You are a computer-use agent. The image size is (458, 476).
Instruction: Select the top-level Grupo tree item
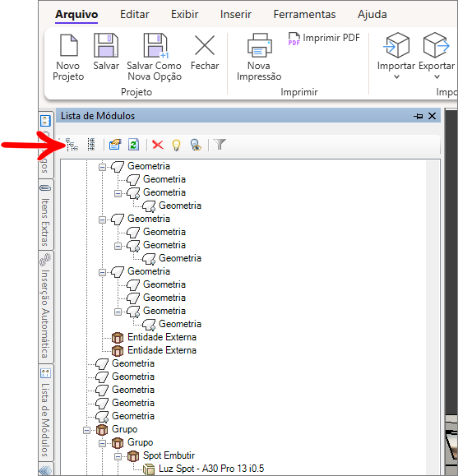click(124, 429)
